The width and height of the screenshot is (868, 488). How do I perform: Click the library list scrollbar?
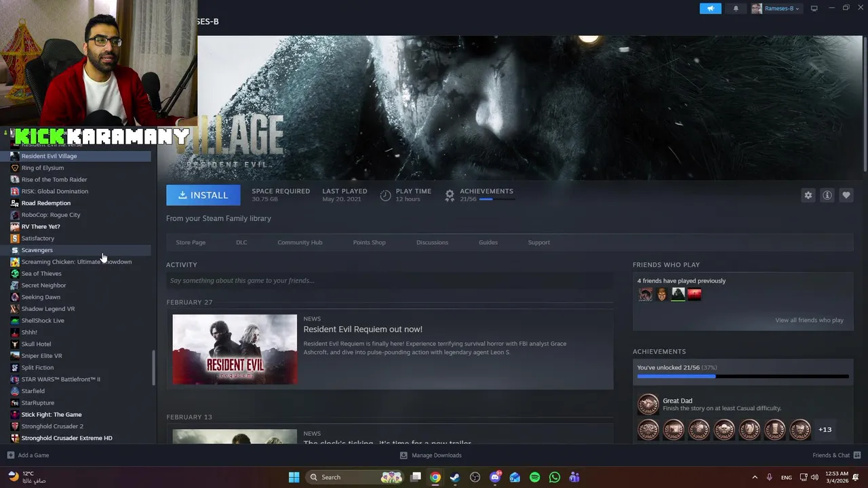tap(153, 367)
